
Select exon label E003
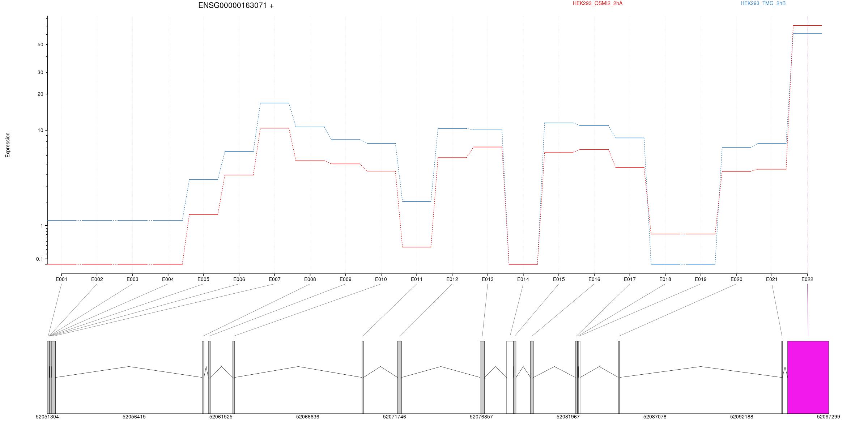click(132, 279)
